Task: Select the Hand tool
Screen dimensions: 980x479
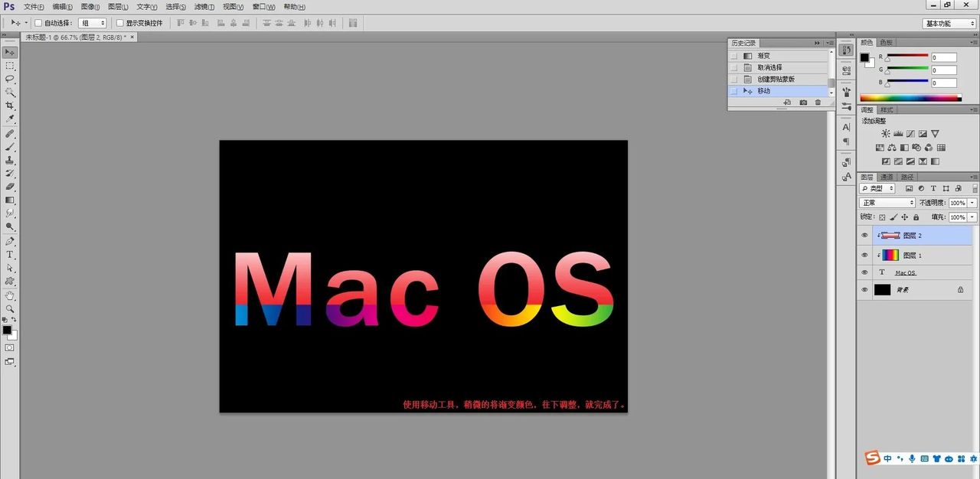Action: click(10, 296)
